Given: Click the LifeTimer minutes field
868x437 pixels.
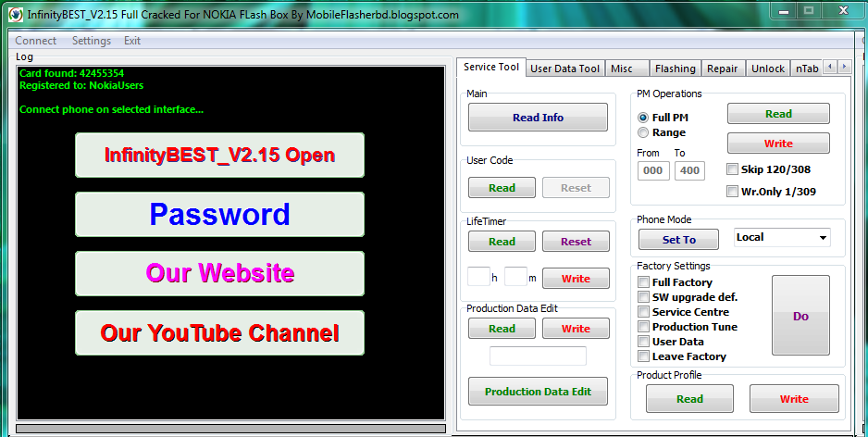Looking at the screenshot, I should pos(516,277).
